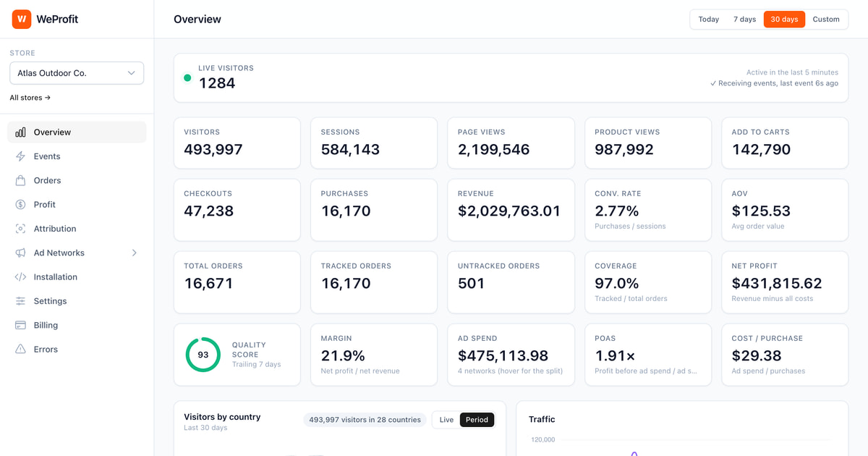
Task: Click the Settings sliders icon
Action: tap(20, 301)
